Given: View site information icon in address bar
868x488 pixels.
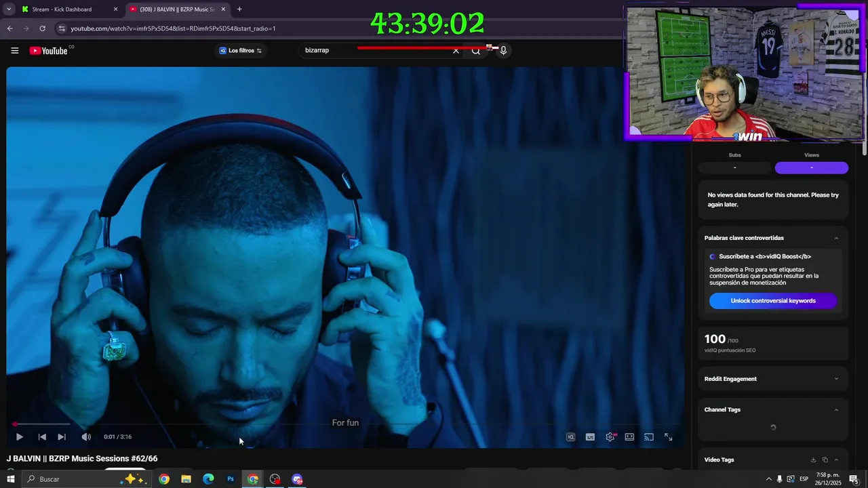Looking at the screenshot, I should click(x=62, y=28).
